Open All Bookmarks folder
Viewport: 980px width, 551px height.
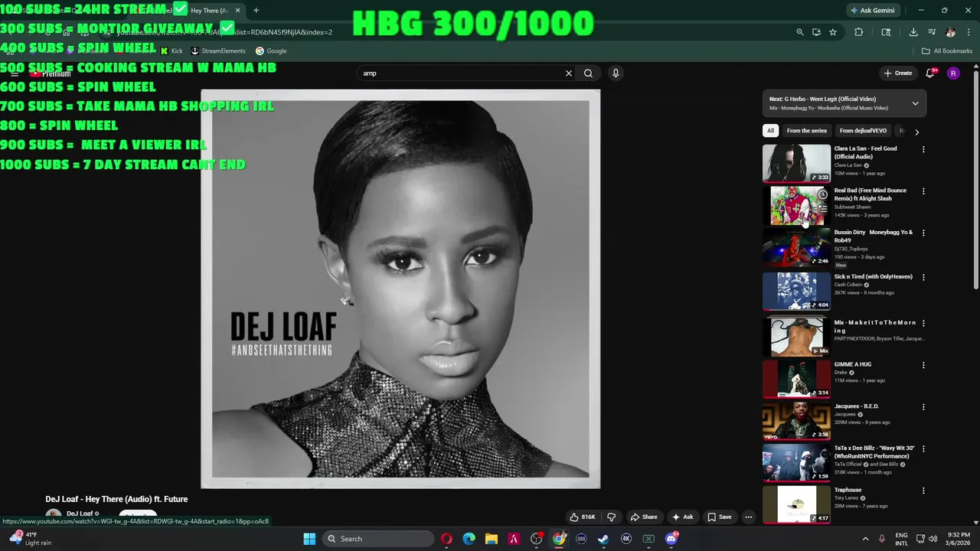[947, 51]
